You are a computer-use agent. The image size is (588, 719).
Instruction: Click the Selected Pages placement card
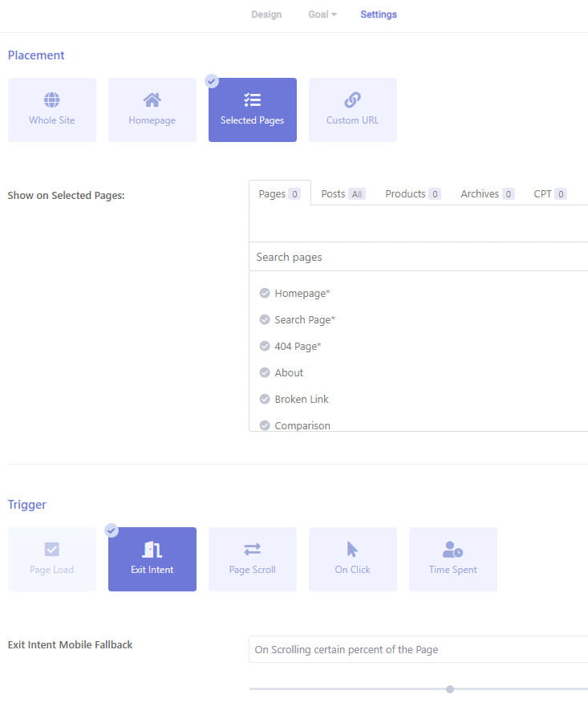[253, 110]
